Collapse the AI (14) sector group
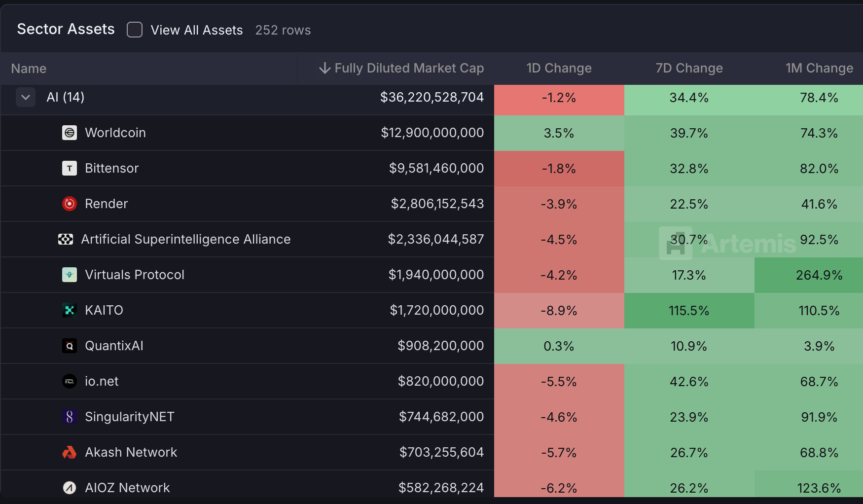This screenshot has width=863, height=504. click(x=26, y=97)
